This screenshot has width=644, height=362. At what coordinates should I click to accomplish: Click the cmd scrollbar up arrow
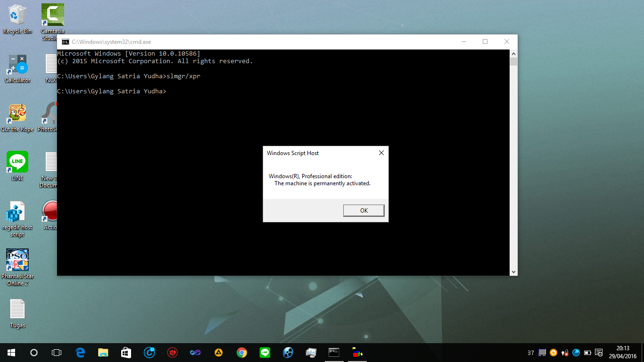click(x=513, y=54)
